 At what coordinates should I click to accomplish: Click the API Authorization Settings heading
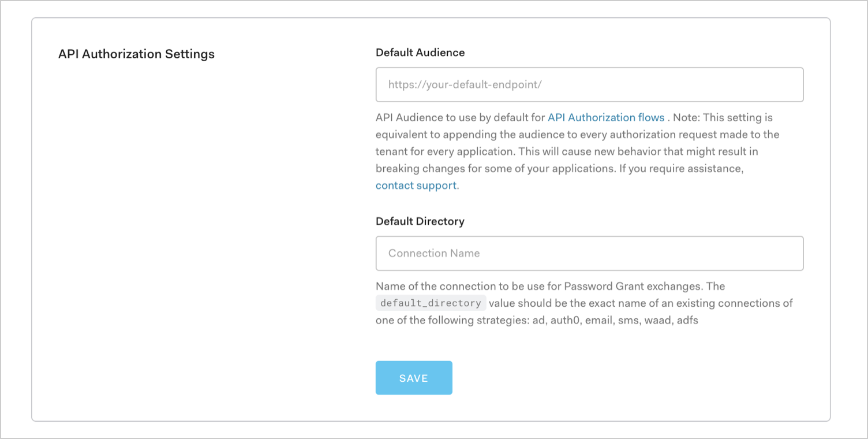pyautogui.click(x=136, y=54)
